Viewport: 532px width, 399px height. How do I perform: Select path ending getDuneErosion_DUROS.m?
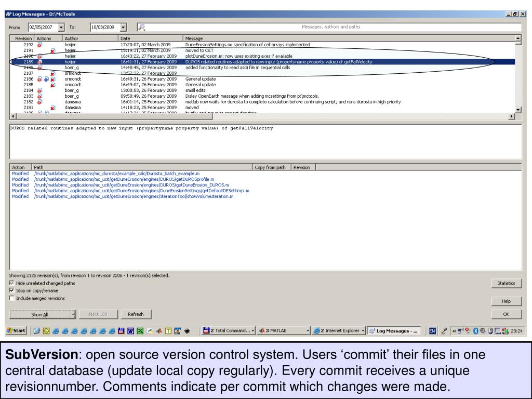131,185
